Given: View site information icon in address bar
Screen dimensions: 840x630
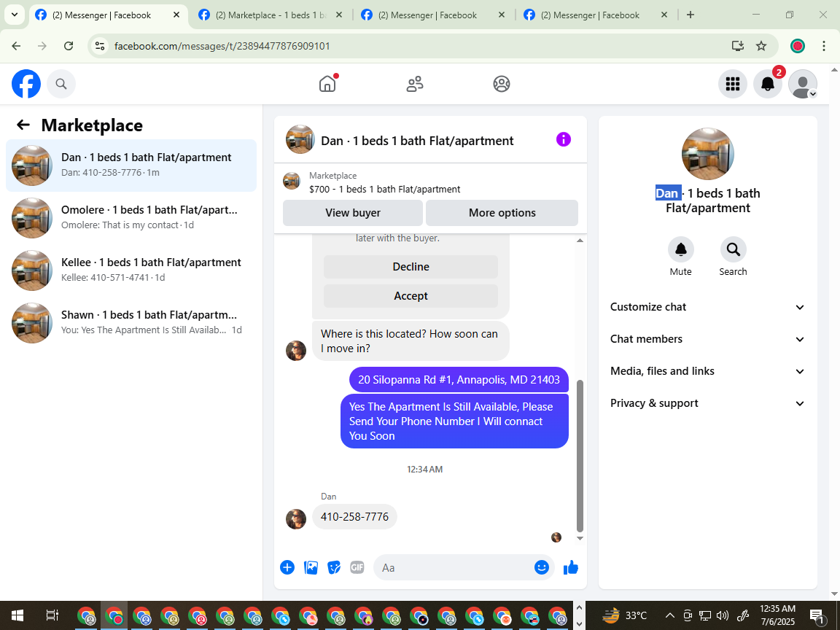Looking at the screenshot, I should [x=100, y=46].
